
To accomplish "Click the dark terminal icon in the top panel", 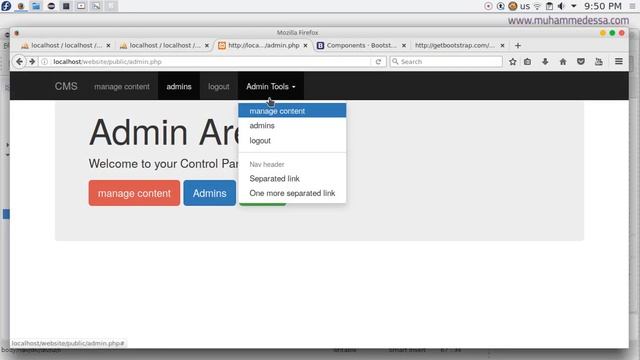I will point(66,6).
